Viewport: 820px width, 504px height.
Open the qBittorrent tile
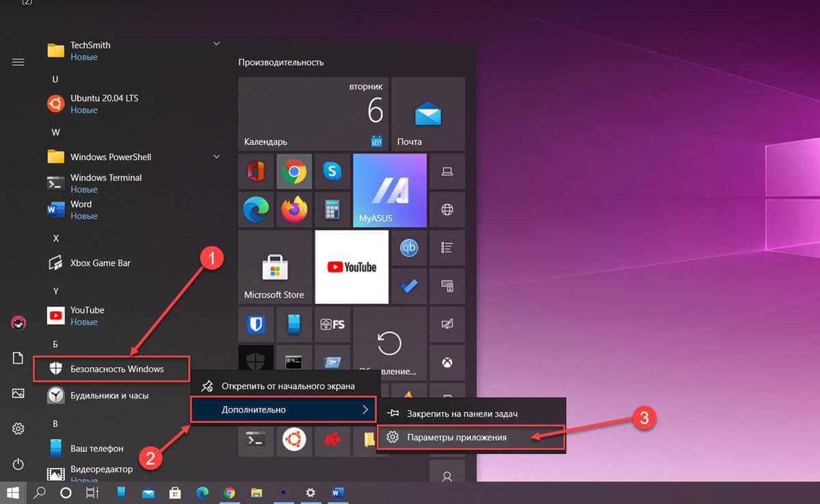409,248
